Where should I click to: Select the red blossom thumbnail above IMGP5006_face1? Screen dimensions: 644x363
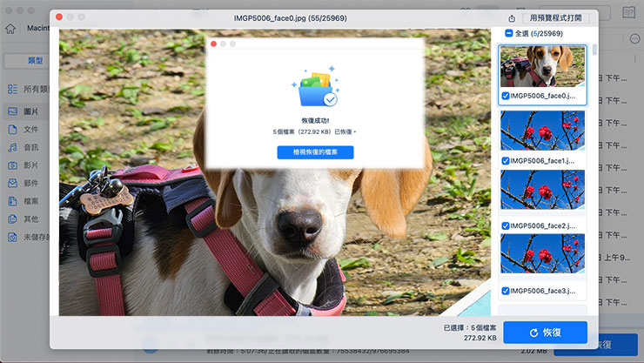542,131
